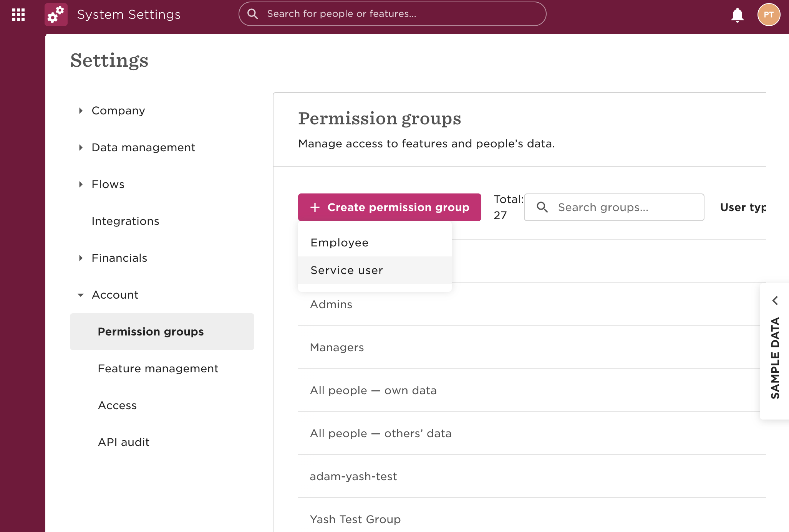Screen dimensions: 789x532
Task: Open the PT user avatar menu
Action: pyautogui.click(x=768, y=15)
